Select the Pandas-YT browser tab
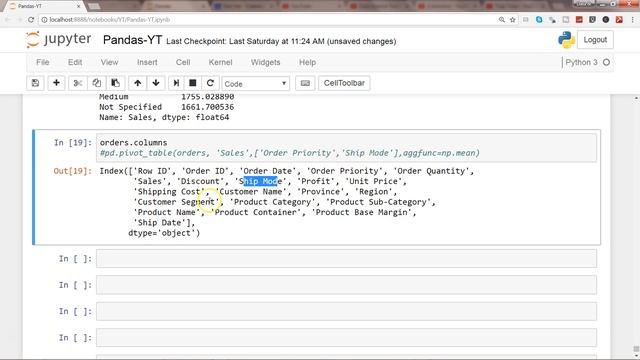Viewport: 640px width, 360px height. point(45,7)
